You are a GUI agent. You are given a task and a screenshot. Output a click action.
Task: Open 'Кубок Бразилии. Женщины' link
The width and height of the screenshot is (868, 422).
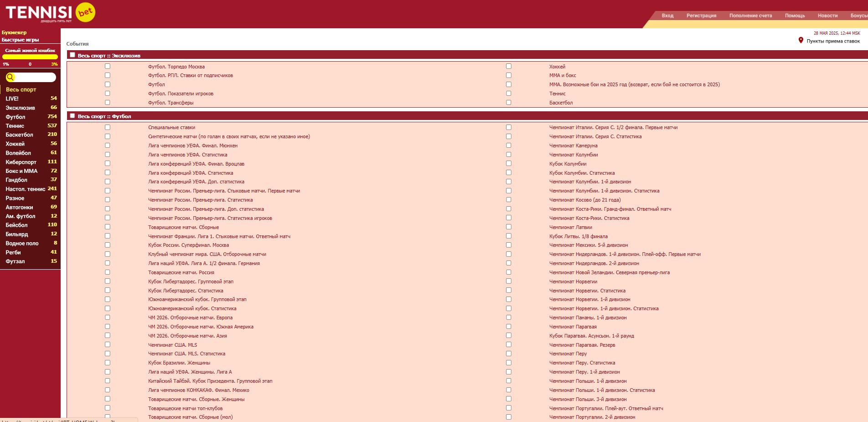(179, 363)
